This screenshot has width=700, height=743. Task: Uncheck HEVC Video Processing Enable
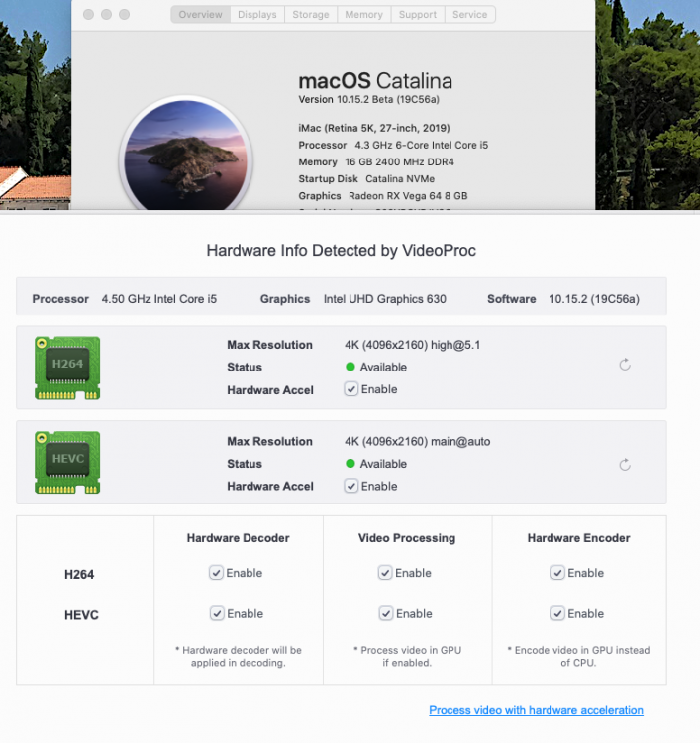click(x=386, y=613)
